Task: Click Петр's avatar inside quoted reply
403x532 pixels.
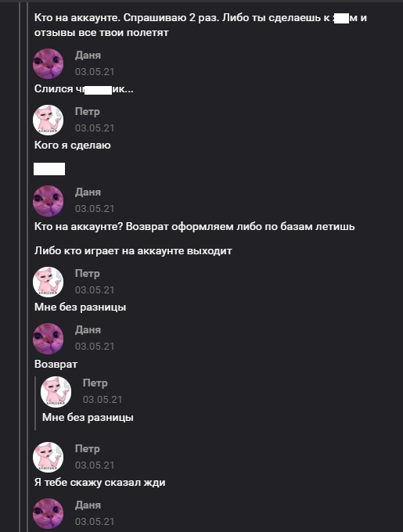Action: click(56, 392)
